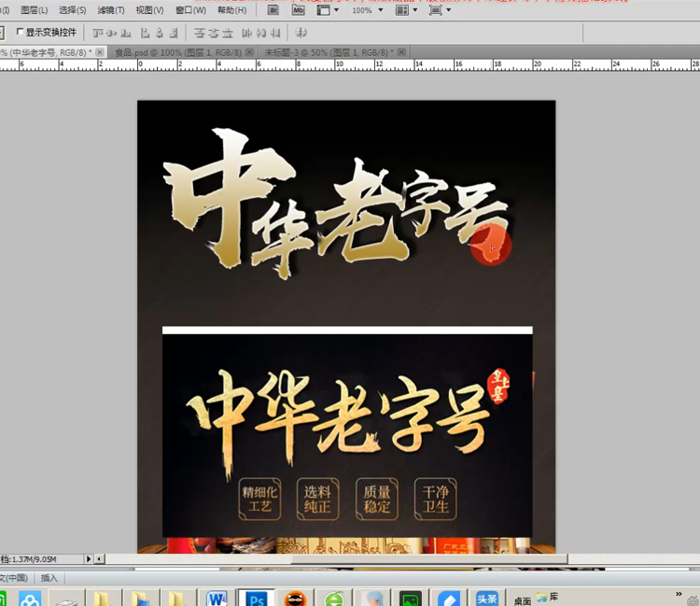Open the 选择(S) menu

tap(72, 10)
